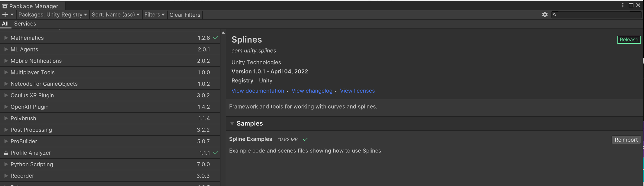Select the Mobile Notifications package
Image resolution: width=644 pixels, height=186 pixels.
pos(110,61)
